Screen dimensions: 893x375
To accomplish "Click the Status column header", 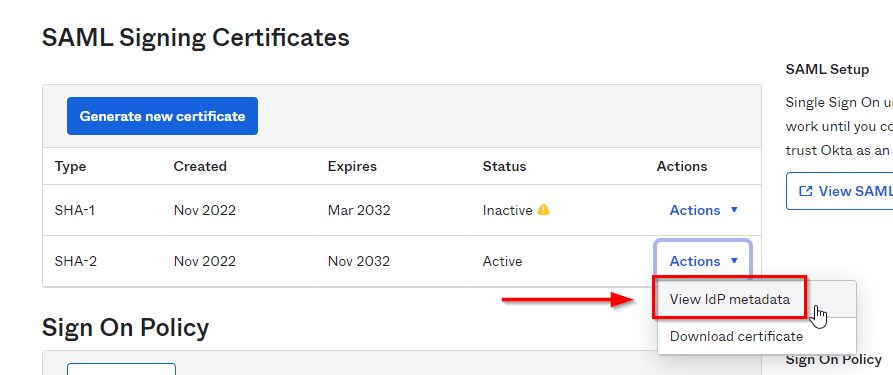I will tap(505, 166).
